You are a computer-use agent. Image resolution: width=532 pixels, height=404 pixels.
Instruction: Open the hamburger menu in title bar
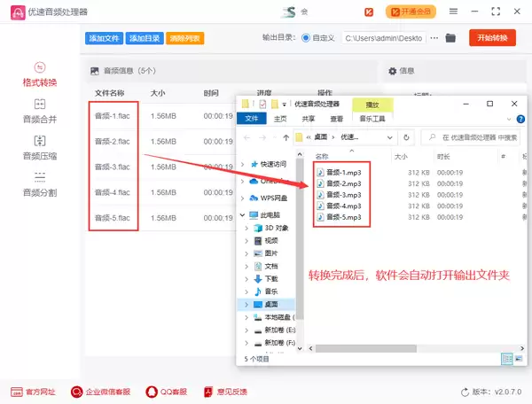coord(453,12)
